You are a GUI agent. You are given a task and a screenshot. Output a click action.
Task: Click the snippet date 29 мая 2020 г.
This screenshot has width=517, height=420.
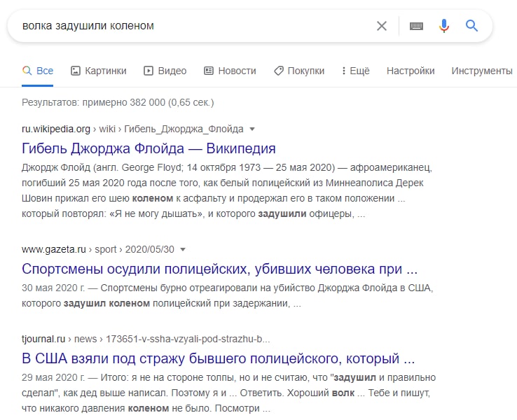[x=53, y=377]
